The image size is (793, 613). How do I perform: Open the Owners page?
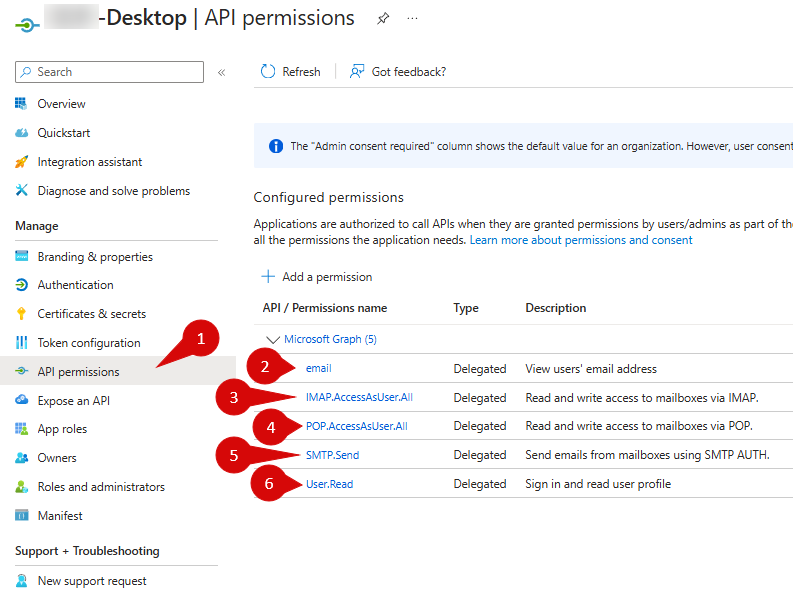(57, 458)
